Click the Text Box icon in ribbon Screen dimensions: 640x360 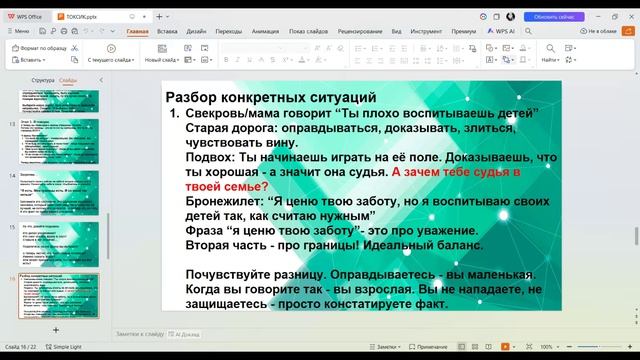click(489, 60)
